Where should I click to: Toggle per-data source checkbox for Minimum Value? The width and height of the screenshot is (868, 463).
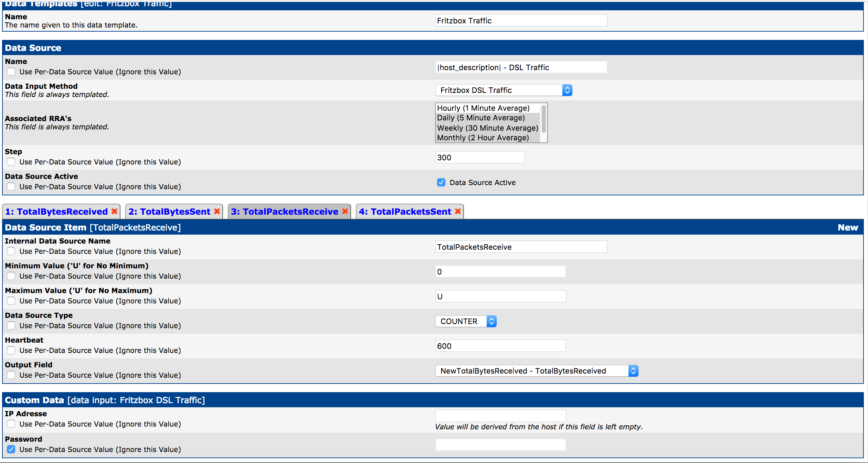(x=11, y=276)
